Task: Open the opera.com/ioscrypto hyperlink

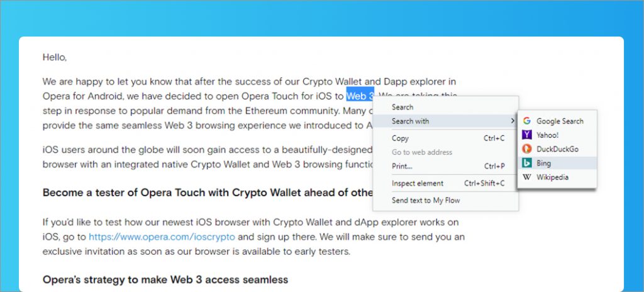Action: 162,237
